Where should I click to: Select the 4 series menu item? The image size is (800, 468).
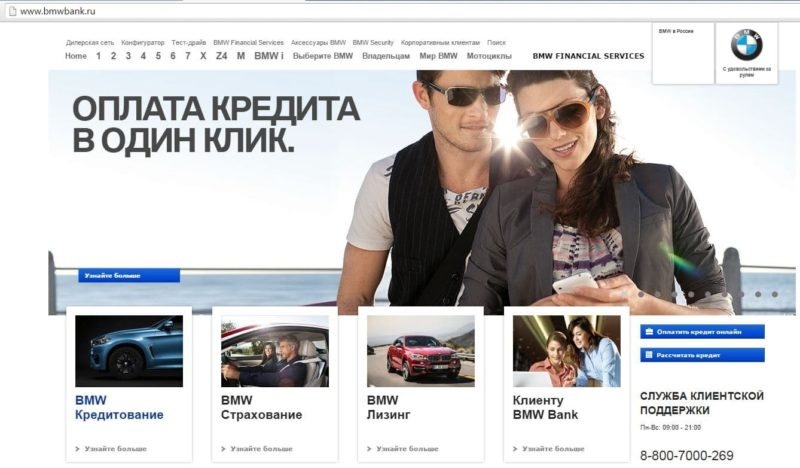tap(143, 56)
